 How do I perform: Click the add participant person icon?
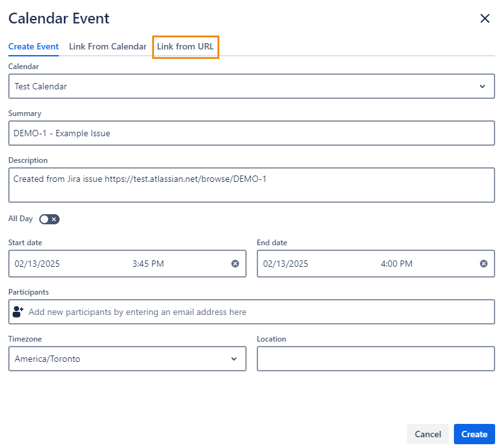[18, 312]
